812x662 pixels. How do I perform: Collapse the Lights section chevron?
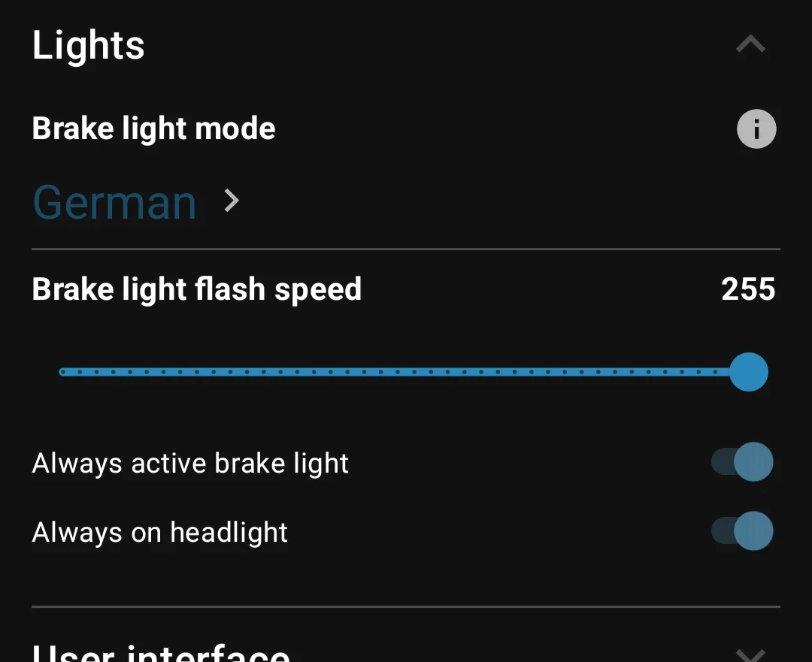(750, 45)
